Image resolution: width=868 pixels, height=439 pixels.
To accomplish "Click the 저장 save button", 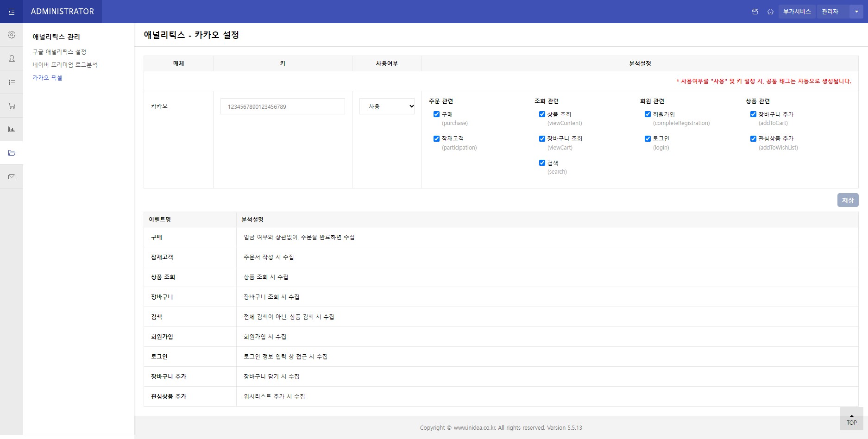I will click(848, 200).
